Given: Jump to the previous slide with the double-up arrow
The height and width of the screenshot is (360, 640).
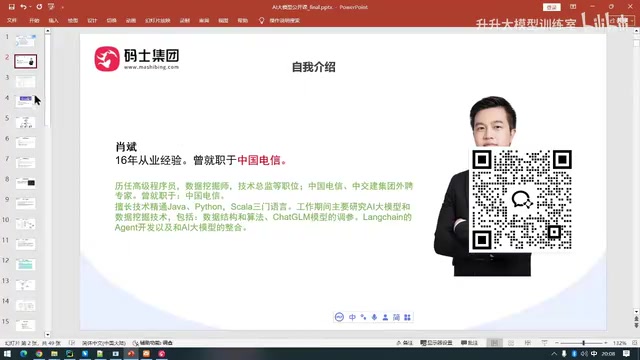Looking at the screenshot, I should 636,319.
